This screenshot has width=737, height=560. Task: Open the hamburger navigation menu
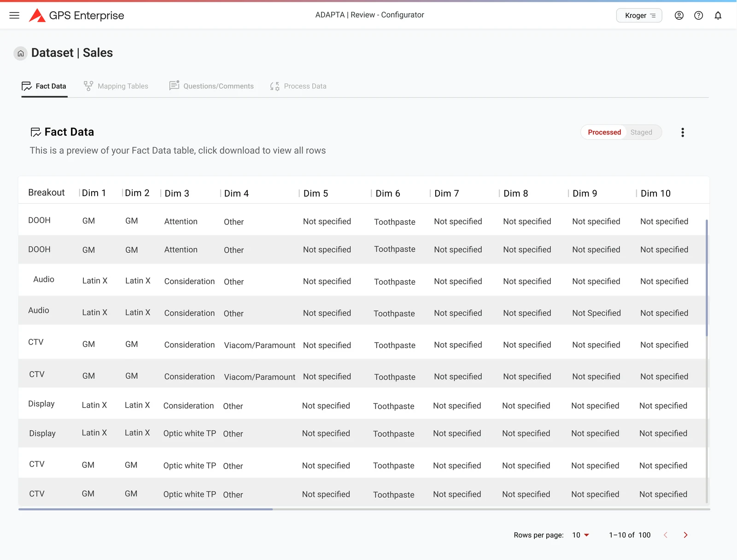(x=14, y=15)
